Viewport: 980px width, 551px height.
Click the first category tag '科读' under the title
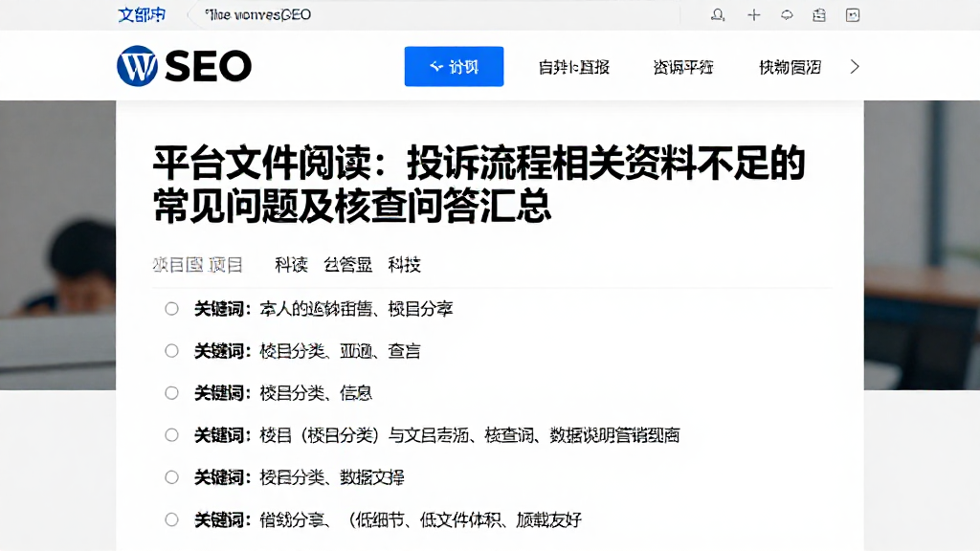(x=291, y=265)
